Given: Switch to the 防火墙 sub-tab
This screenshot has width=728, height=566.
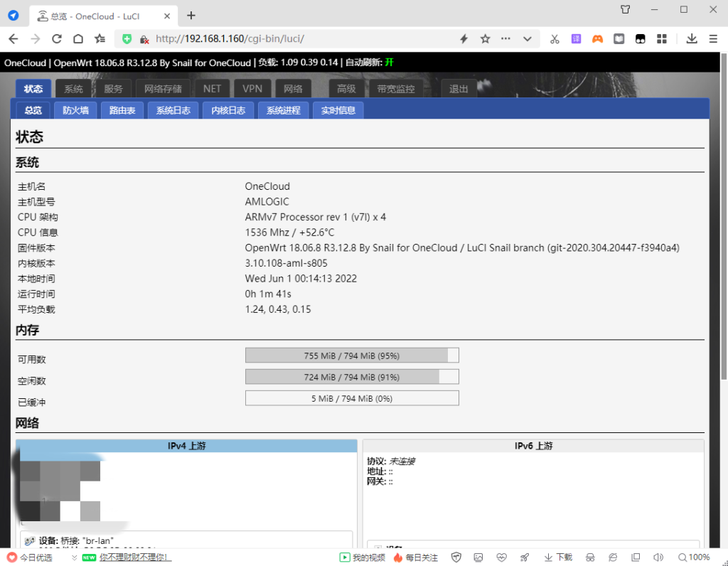Looking at the screenshot, I should pos(75,110).
